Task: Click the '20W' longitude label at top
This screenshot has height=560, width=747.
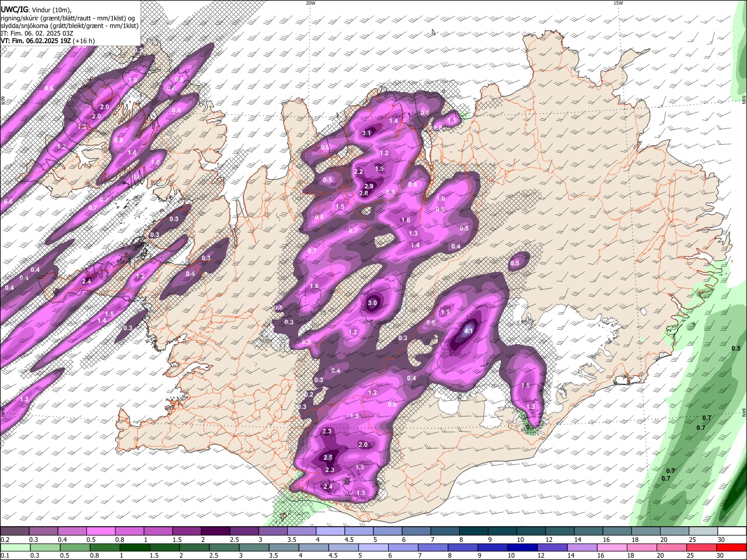Action: pos(310,3)
